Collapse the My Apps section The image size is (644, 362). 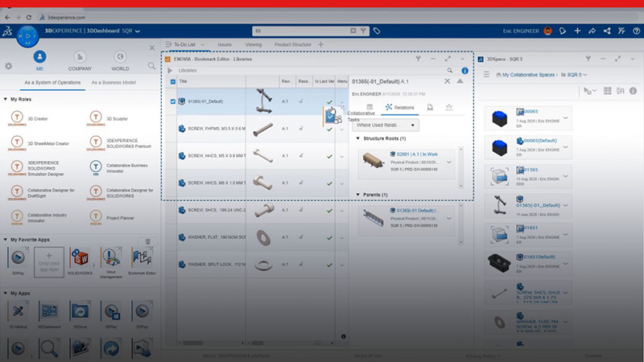6,293
